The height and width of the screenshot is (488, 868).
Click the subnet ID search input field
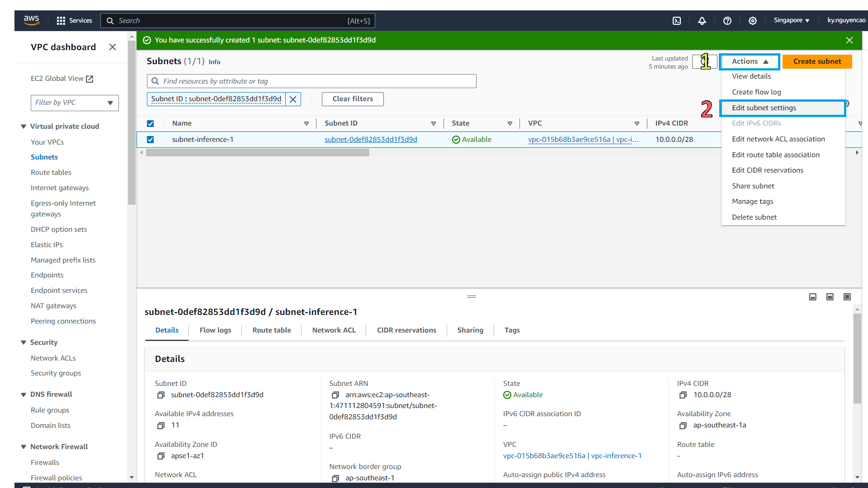[312, 81]
